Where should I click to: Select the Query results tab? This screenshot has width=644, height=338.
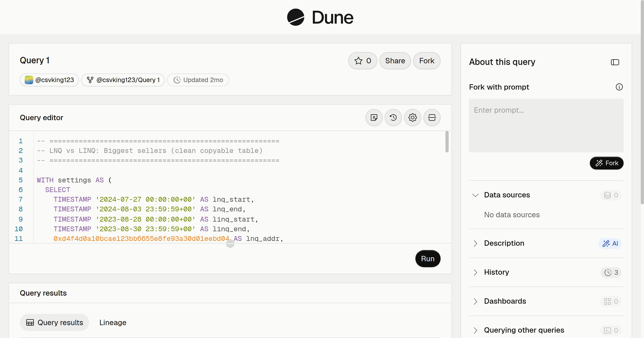54,322
